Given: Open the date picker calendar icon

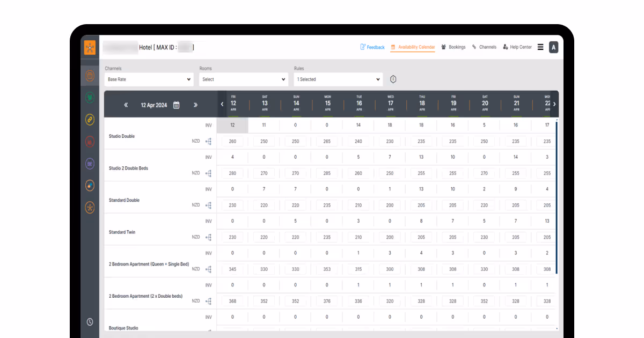Looking at the screenshot, I should [x=177, y=105].
